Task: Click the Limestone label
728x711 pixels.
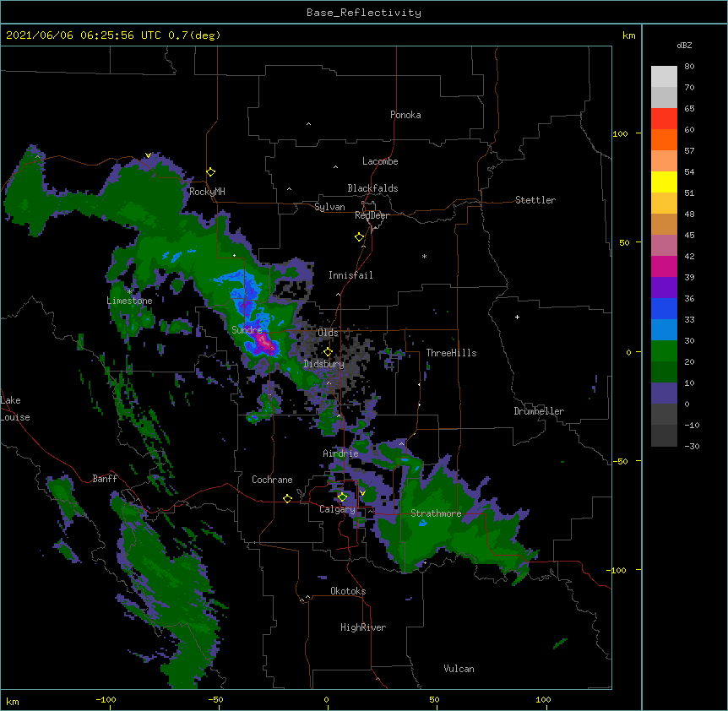Action: (x=129, y=301)
